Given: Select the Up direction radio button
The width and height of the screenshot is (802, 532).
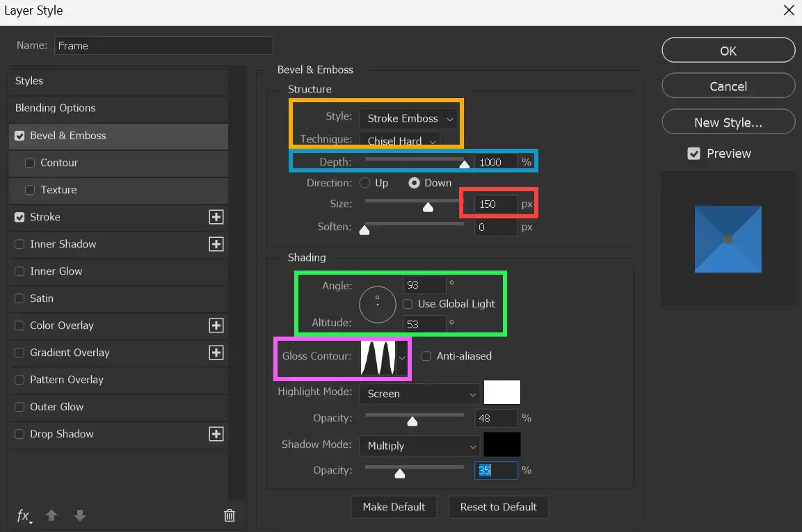Looking at the screenshot, I should click(367, 183).
